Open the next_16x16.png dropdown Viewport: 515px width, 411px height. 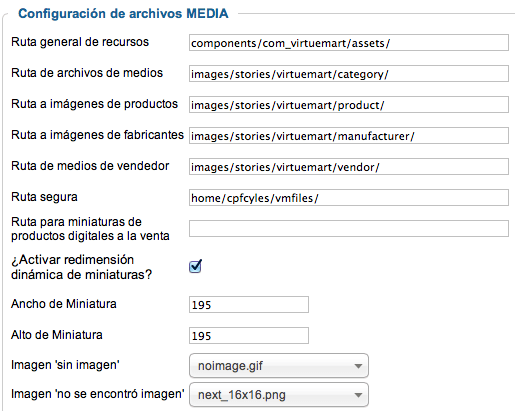point(279,395)
